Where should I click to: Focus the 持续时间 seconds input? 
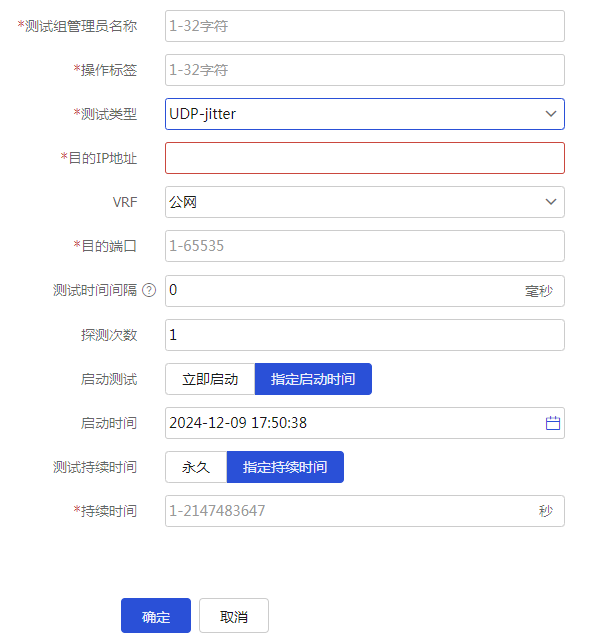[365, 511]
